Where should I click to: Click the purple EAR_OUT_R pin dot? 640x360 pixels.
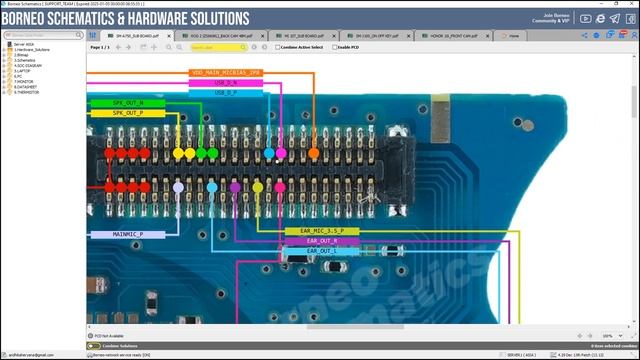pos(235,188)
